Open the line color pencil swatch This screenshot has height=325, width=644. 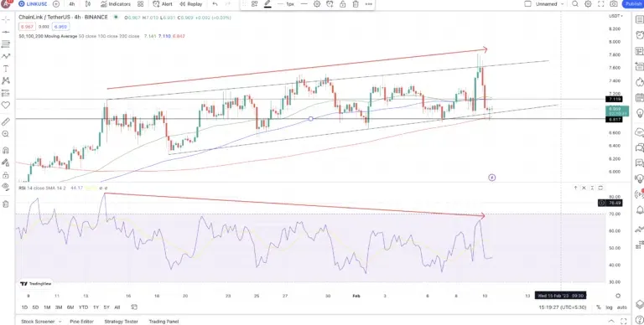(x=267, y=4)
